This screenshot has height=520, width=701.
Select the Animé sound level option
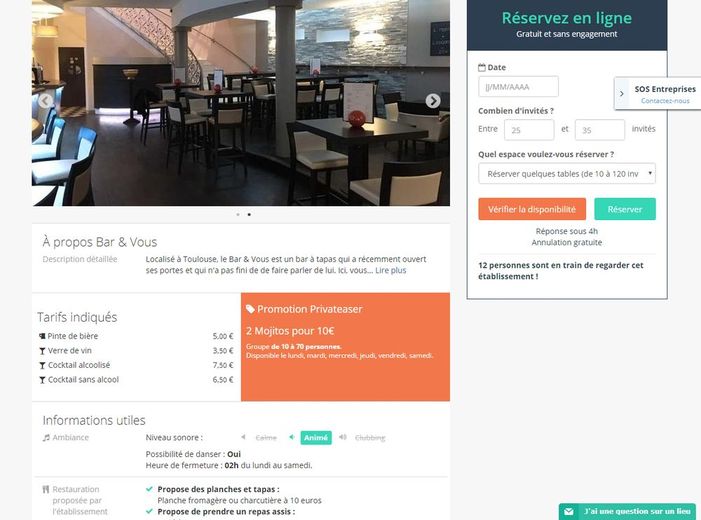pos(316,438)
